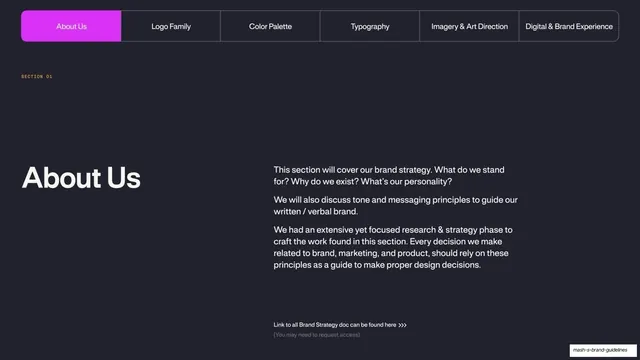
Task: Open the Logo Family tab
Action: coord(171,26)
